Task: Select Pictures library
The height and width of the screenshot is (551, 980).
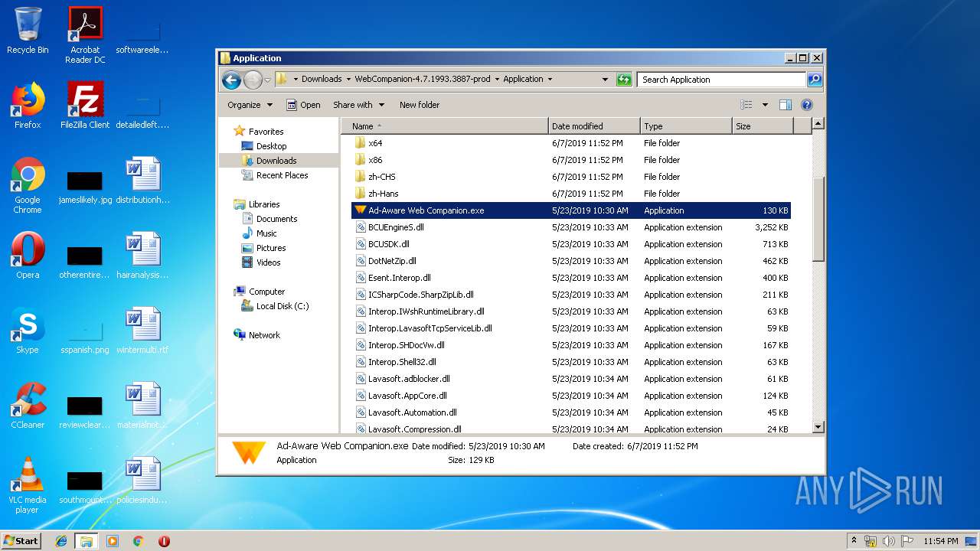Action: click(271, 248)
